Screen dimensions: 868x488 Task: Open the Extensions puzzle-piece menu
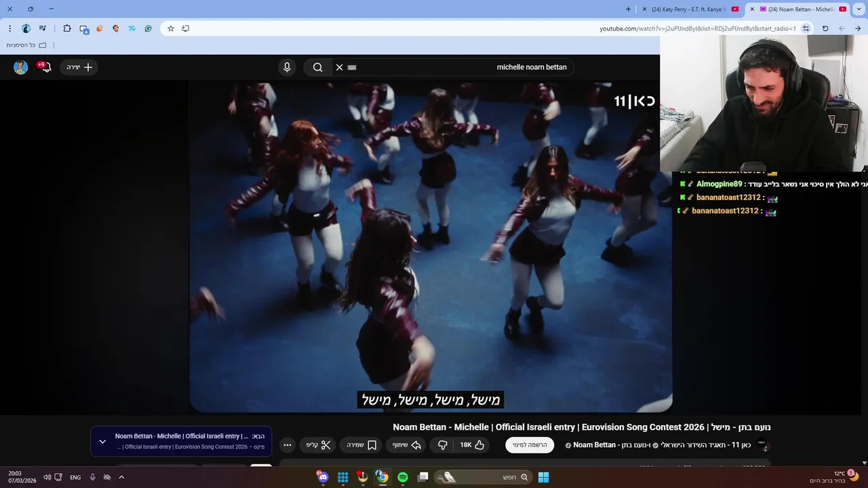point(67,28)
